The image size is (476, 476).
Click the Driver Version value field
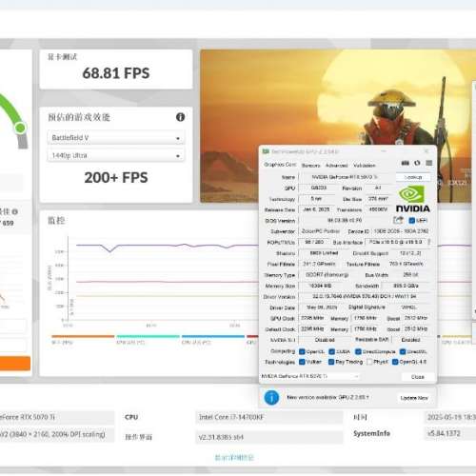coord(365,296)
